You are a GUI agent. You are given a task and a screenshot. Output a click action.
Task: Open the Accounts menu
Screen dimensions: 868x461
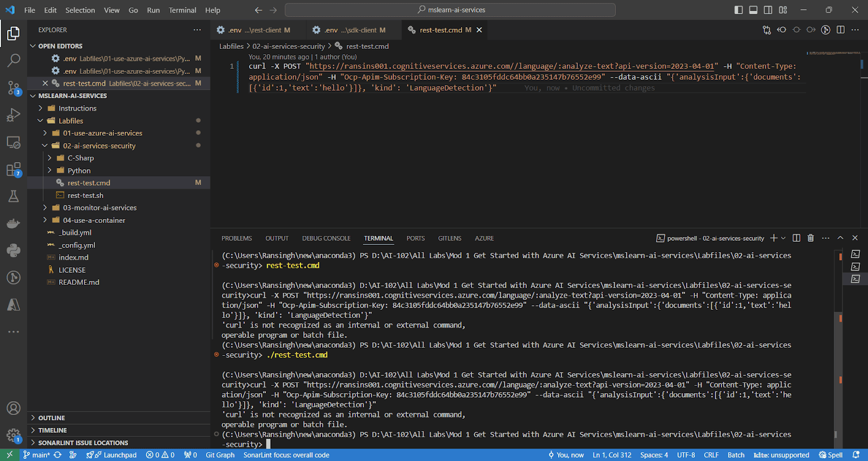[14, 408]
